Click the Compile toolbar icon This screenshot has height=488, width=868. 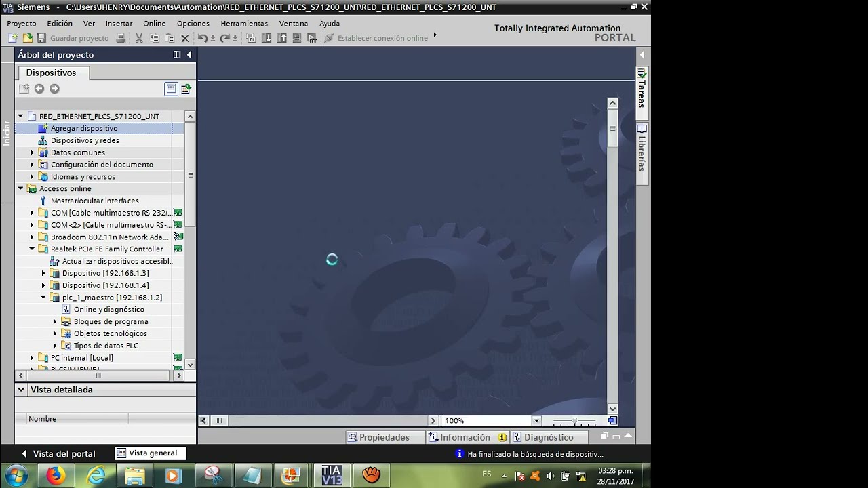point(251,38)
